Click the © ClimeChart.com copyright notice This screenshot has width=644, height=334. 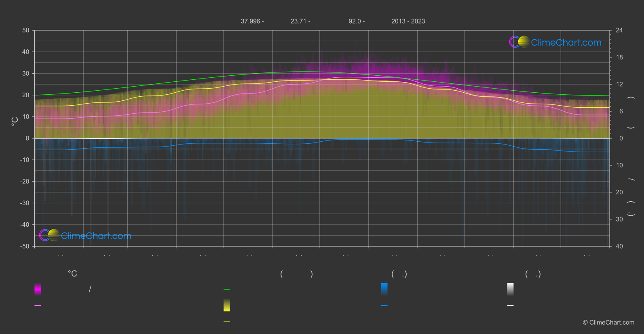pyautogui.click(x=608, y=323)
